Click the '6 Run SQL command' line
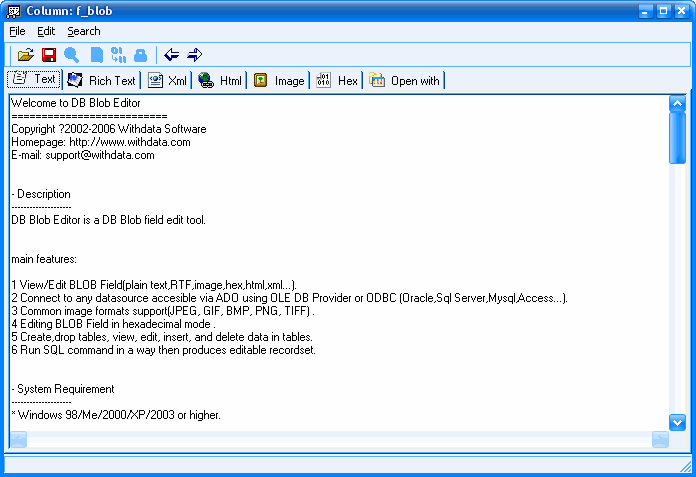This screenshot has width=696, height=477. 163,350
